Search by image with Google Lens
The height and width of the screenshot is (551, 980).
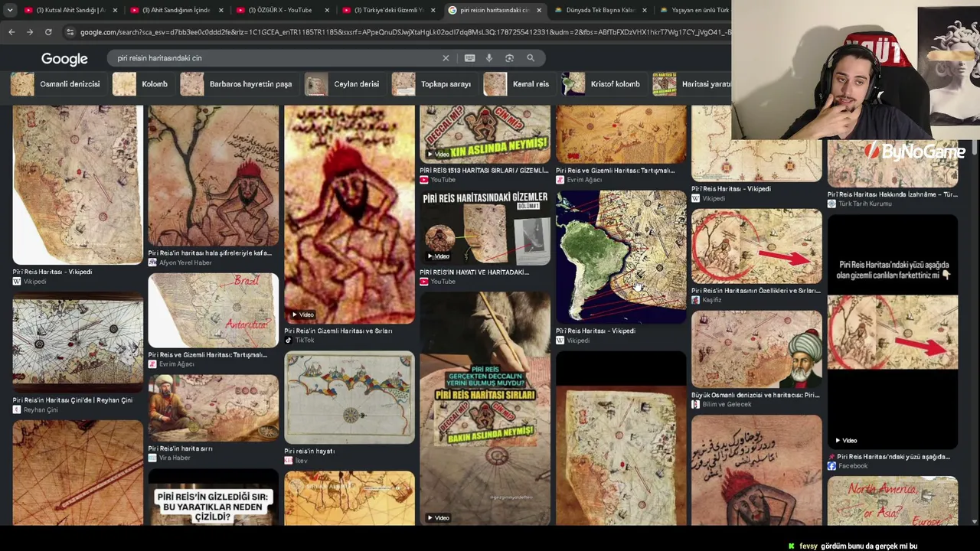point(509,58)
